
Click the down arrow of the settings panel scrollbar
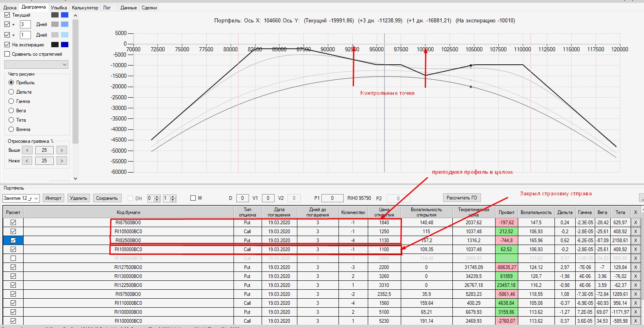pos(75,178)
